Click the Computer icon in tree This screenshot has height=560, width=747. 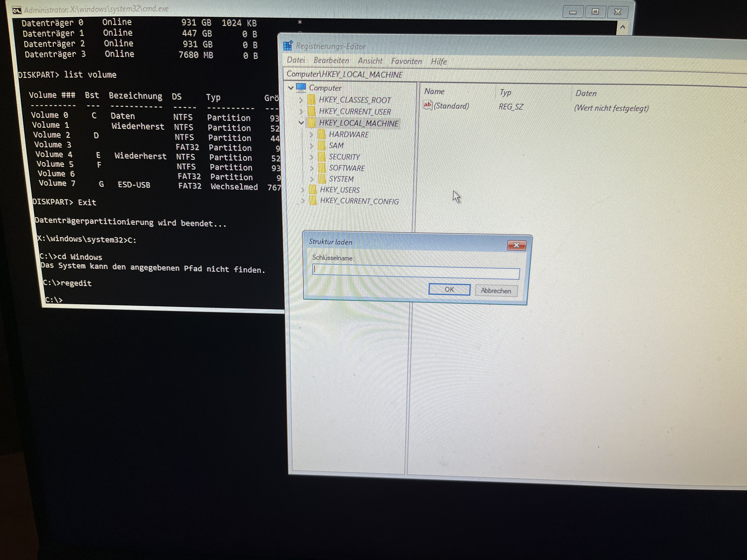tap(301, 87)
